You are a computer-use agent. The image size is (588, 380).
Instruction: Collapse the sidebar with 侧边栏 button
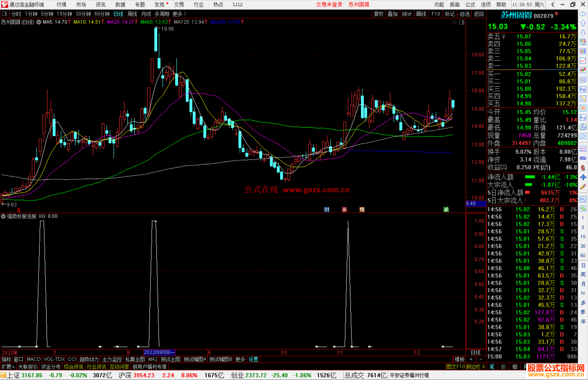click(476, 367)
